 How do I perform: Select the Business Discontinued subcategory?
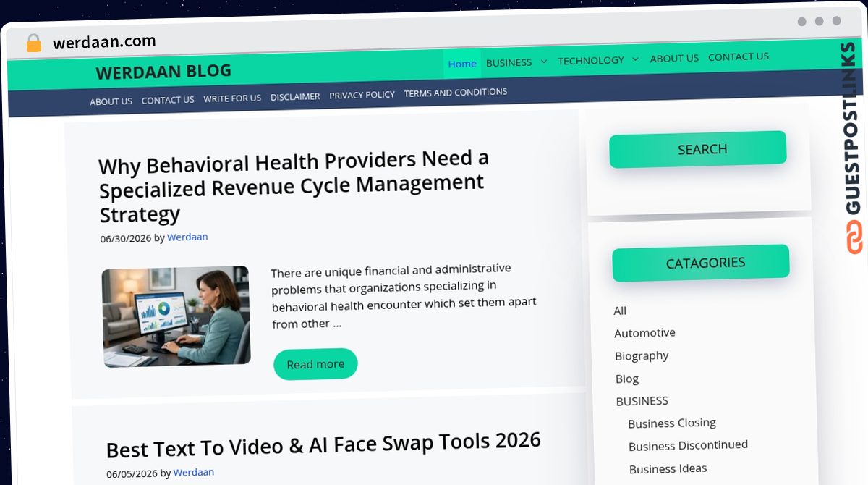tap(688, 445)
